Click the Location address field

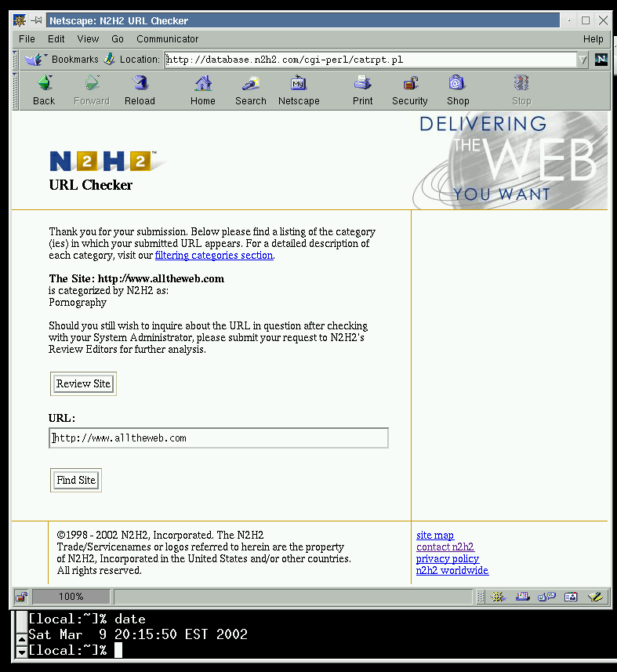[x=371, y=60]
